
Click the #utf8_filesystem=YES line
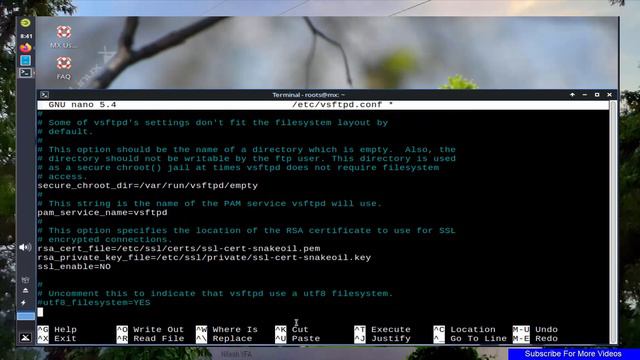pyautogui.click(x=94, y=302)
